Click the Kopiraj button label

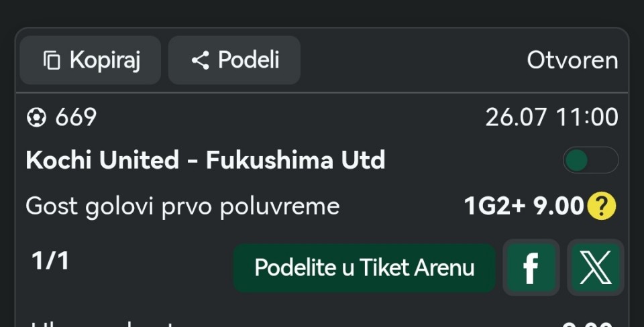pyautogui.click(x=105, y=61)
